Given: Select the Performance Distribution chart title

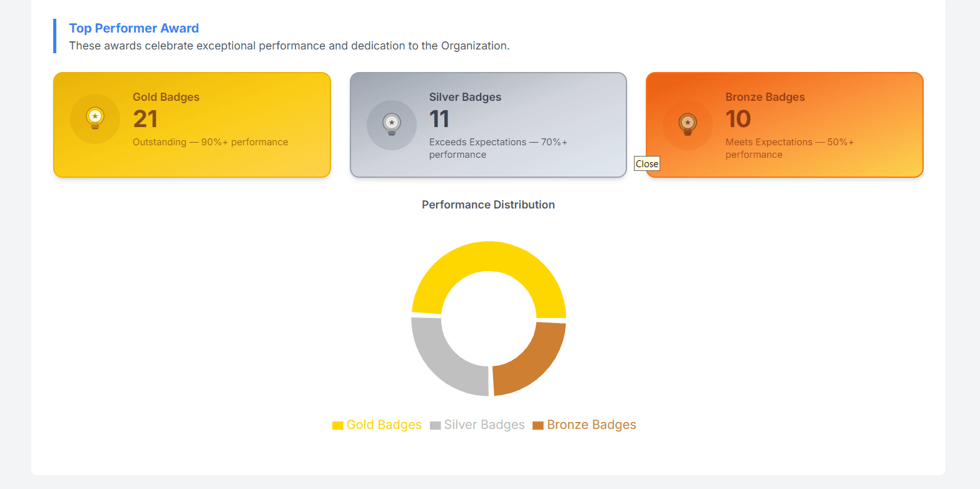Looking at the screenshot, I should pos(488,205).
